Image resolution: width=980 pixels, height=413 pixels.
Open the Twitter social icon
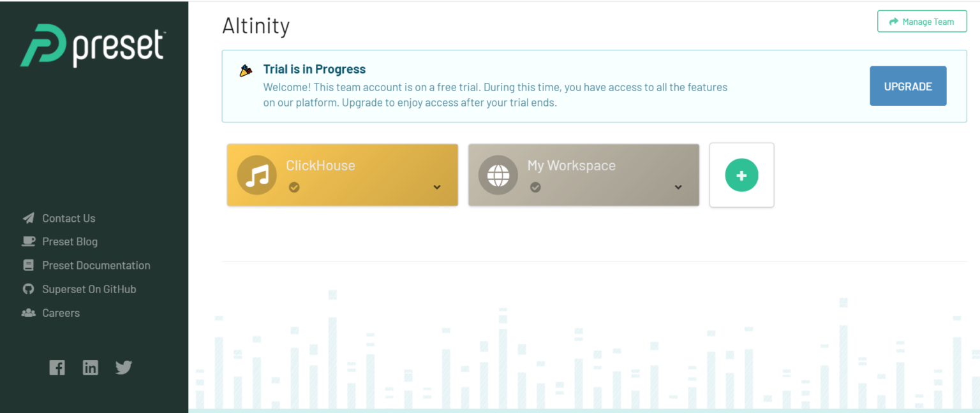click(x=124, y=367)
